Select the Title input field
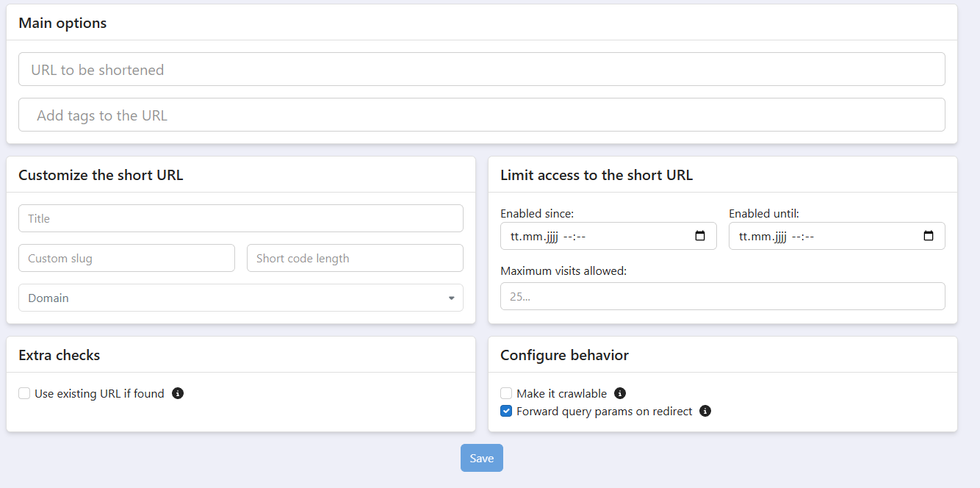This screenshot has height=488, width=980. pyautogui.click(x=241, y=218)
